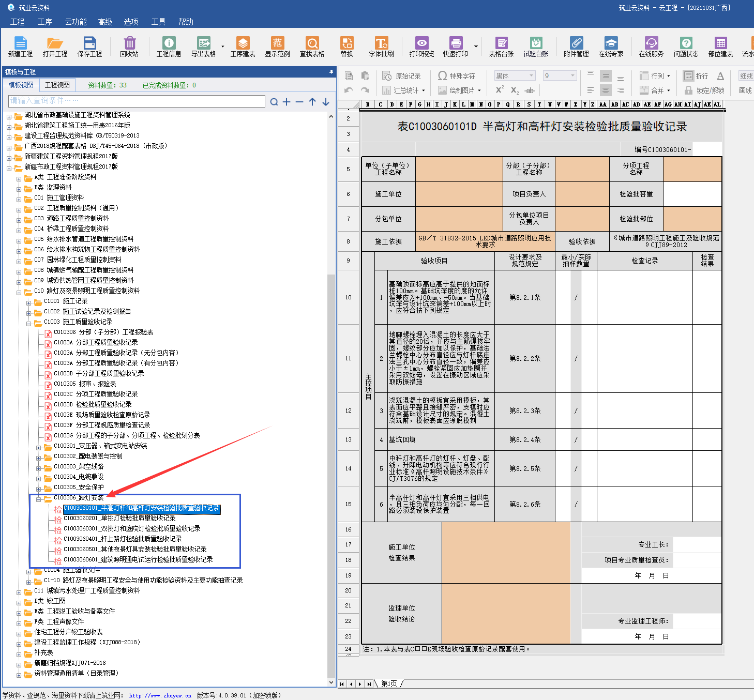Toggle 锁定/解锁 cell lock

[704, 90]
